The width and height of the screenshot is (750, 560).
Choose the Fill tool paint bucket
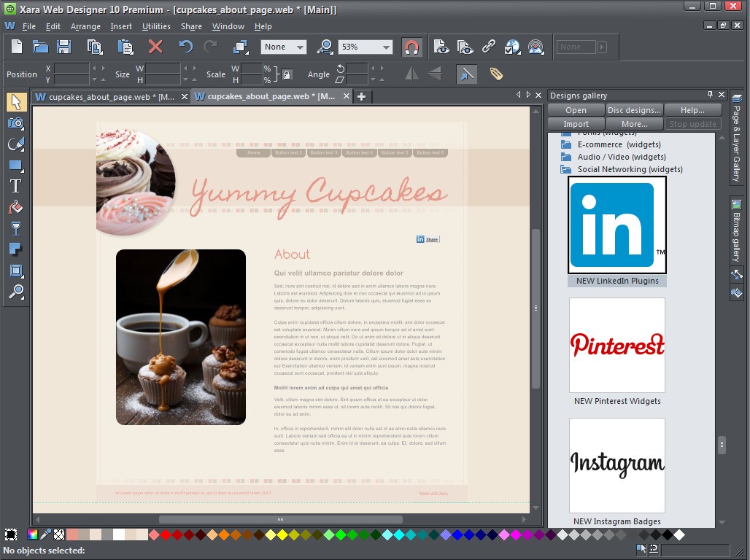point(16,207)
